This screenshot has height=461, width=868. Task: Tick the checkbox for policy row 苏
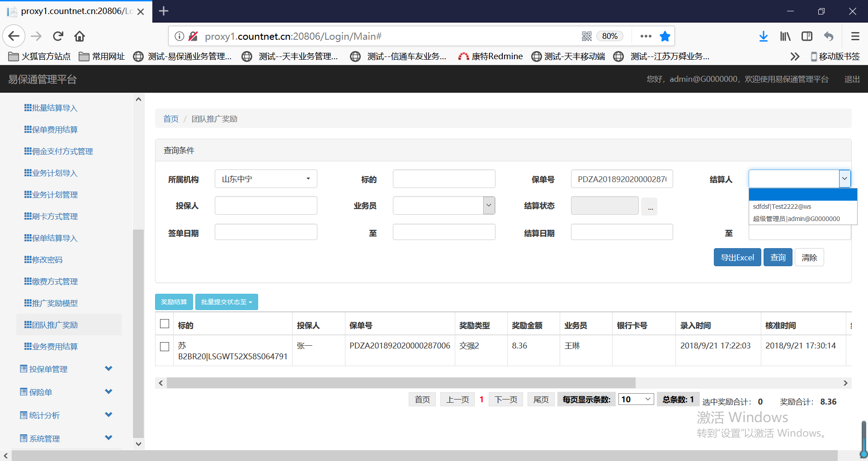pyautogui.click(x=165, y=347)
